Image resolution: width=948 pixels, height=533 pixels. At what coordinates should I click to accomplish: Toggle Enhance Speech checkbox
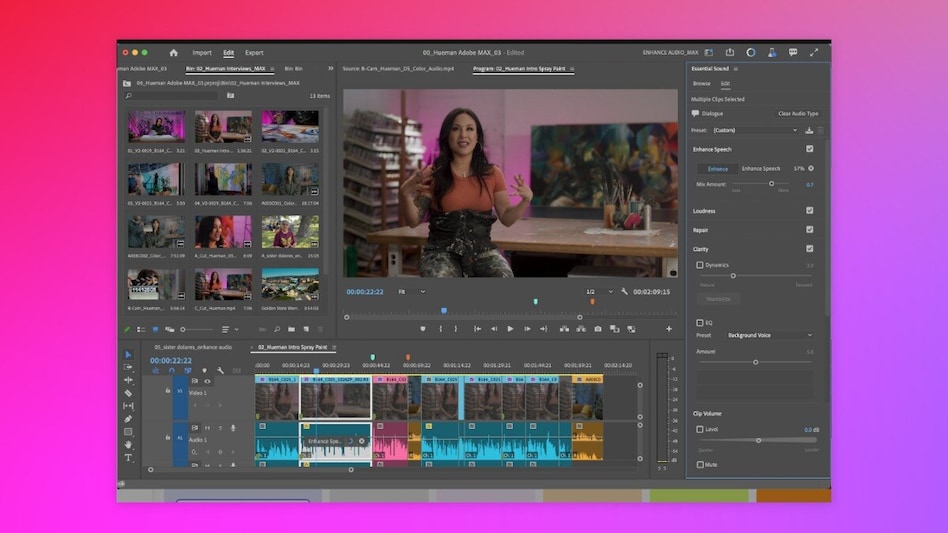[810, 149]
